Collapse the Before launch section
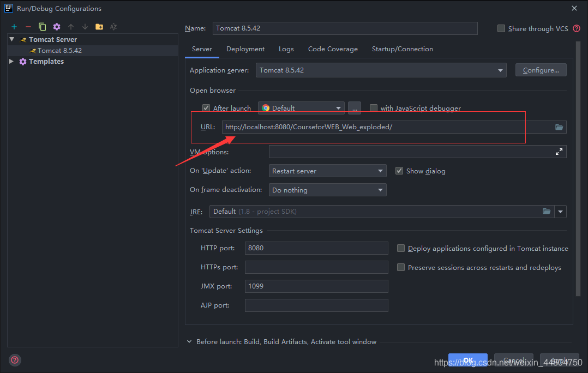This screenshot has width=588, height=373. [x=189, y=341]
